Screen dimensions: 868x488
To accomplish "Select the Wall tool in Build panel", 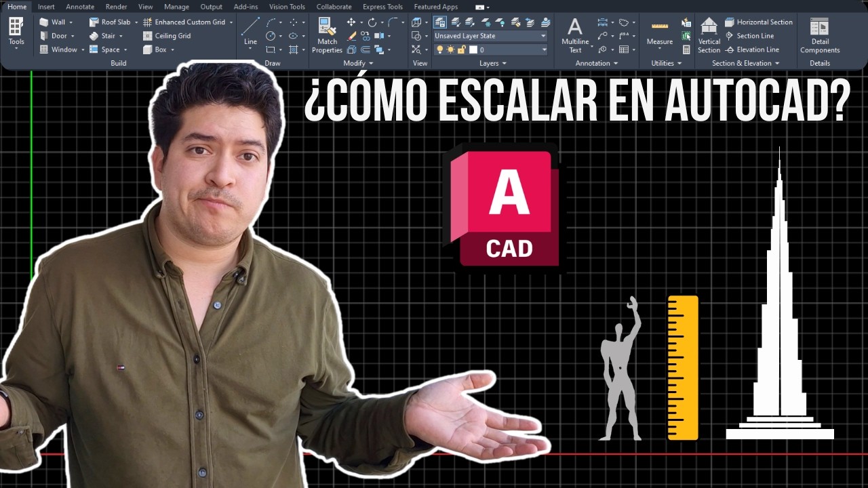I will (x=52, y=22).
